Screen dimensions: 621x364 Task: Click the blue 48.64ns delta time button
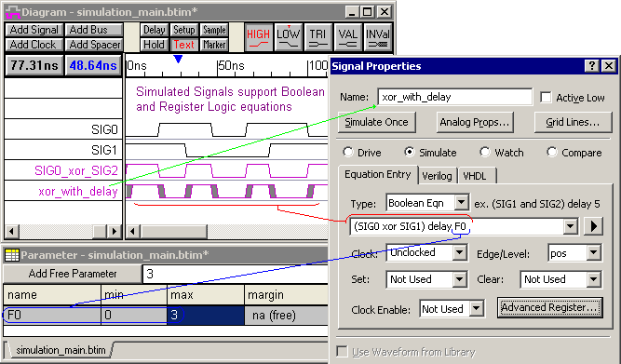[x=93, y=65]
